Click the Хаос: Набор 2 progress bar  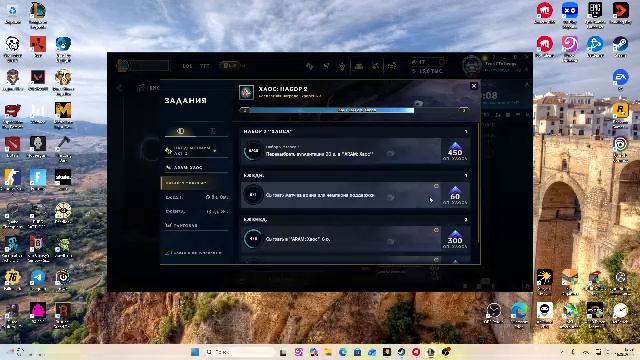pyautogui.click(x=354, y=110)
